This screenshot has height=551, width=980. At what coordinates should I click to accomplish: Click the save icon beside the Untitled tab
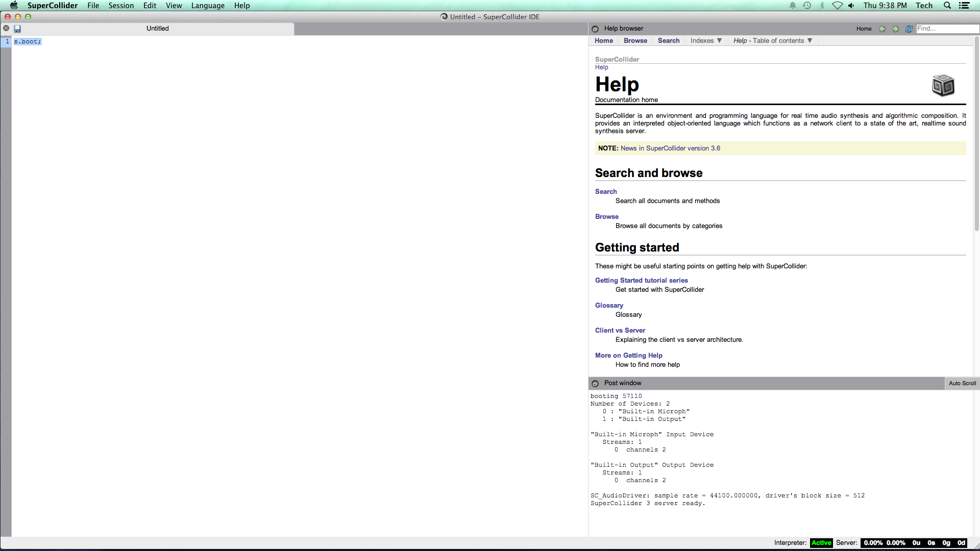tap(17, 29)
